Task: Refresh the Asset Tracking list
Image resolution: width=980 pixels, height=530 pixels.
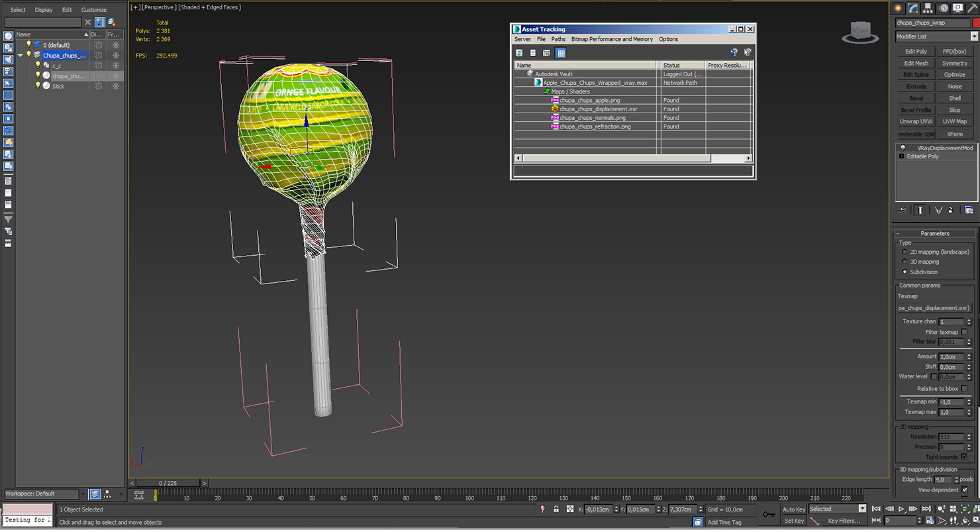Action: pyautogui.click(x=519, y=52)
